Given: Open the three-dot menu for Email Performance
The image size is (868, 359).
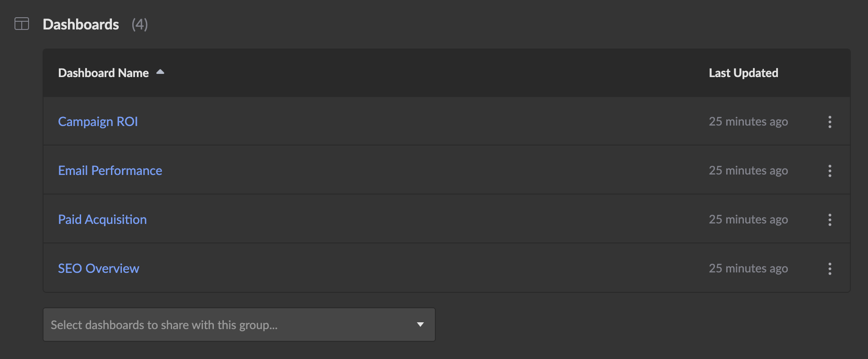Looking at the screenshot, I should (x=829, y=171).
